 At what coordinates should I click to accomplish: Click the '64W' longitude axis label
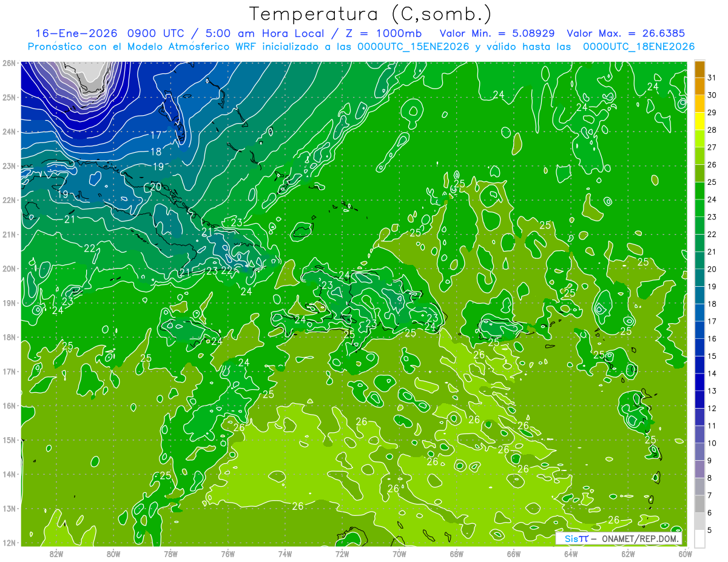pos(571,554)
